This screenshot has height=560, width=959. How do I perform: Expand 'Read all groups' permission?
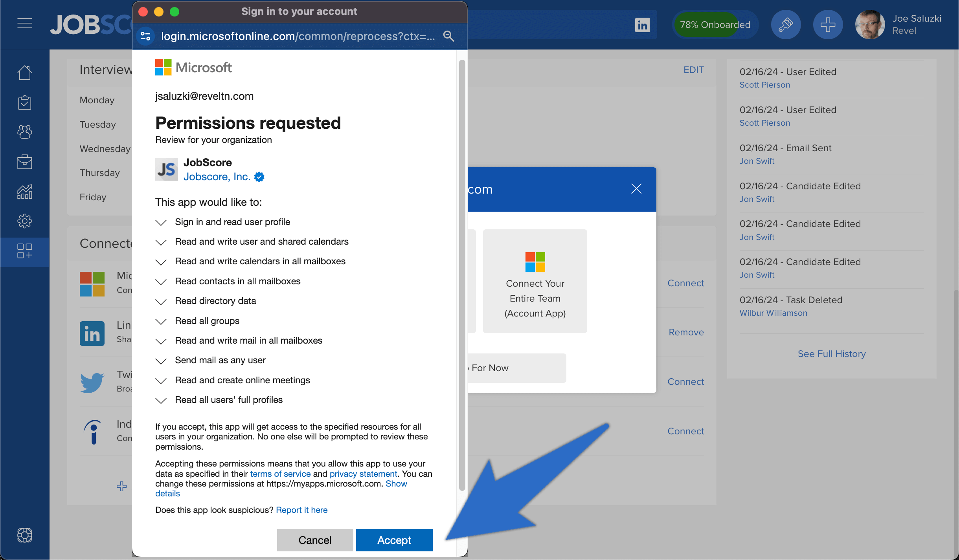[x=161, y=322]
